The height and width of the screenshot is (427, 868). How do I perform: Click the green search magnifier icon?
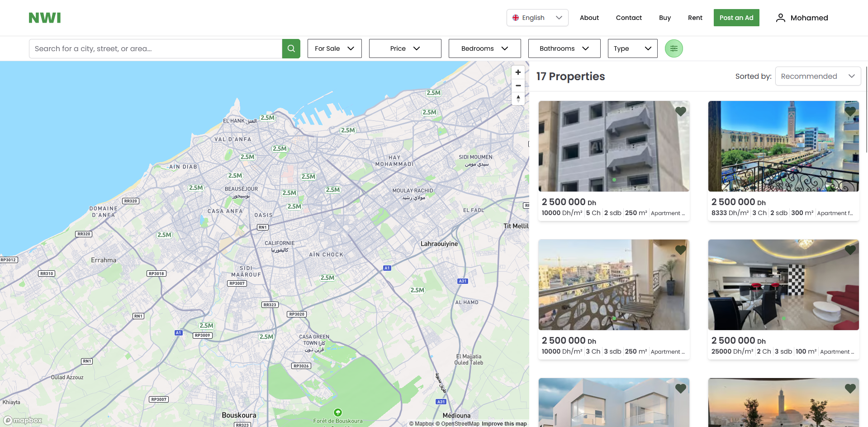291,48
